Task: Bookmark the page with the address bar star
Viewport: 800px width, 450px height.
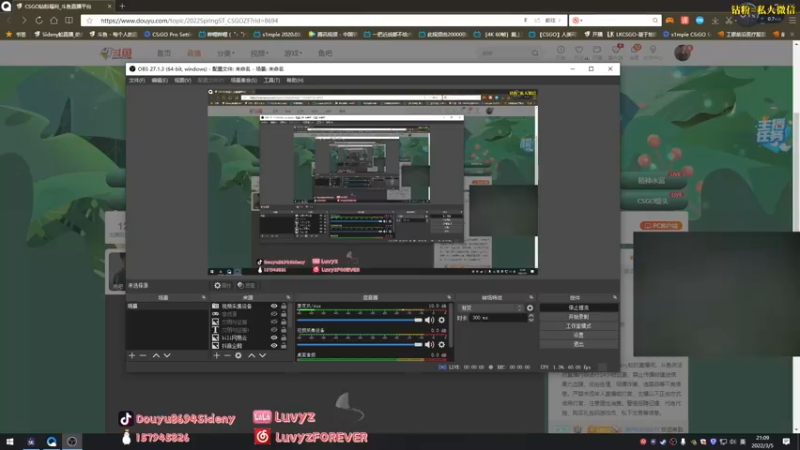Action: [x=90, y=20]
